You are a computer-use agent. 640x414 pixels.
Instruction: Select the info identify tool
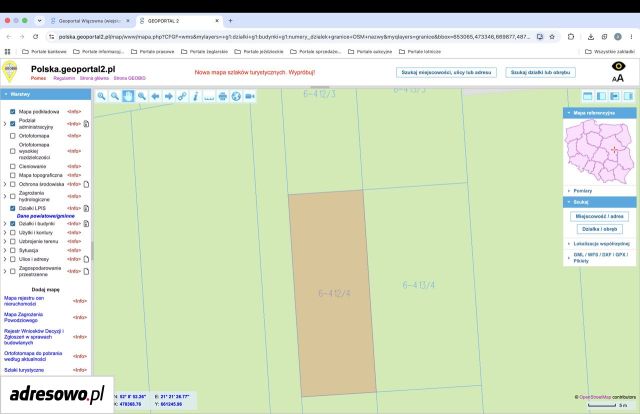[196, 96]
